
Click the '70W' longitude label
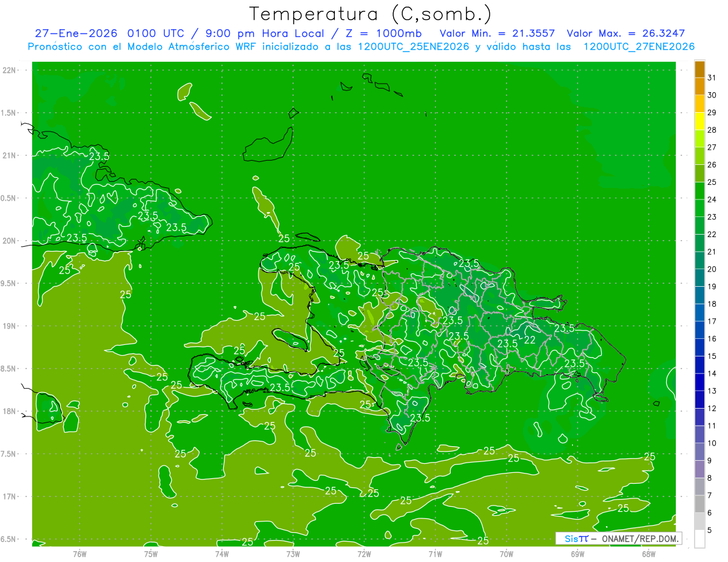[507, 554]
